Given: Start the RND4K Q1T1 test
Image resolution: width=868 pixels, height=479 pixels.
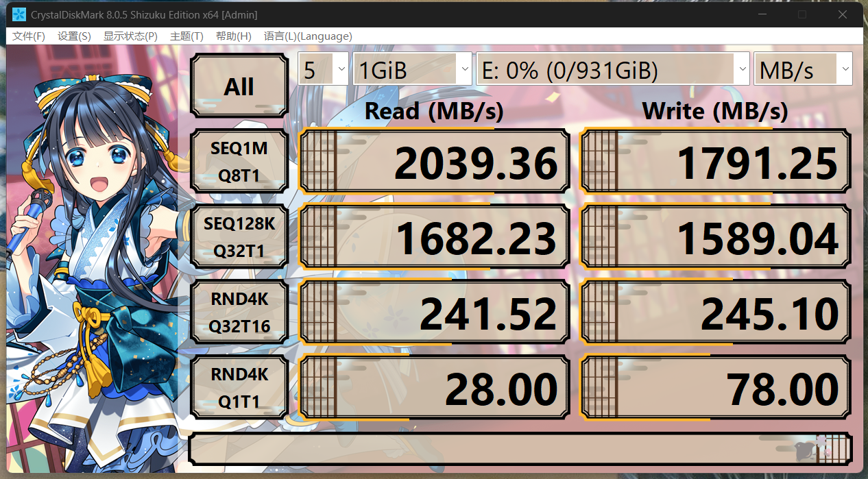Looking at the screenshot, I should pyautogui.click(x=239, y=387).
